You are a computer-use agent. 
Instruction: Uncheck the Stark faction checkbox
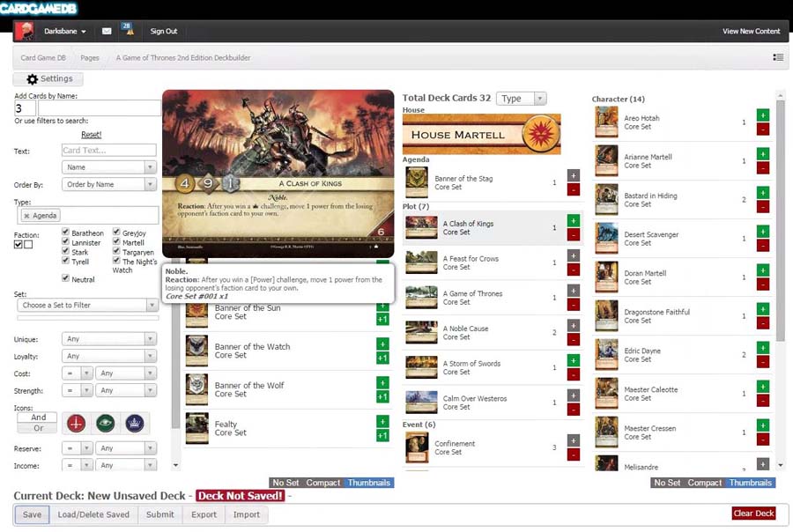65,251
